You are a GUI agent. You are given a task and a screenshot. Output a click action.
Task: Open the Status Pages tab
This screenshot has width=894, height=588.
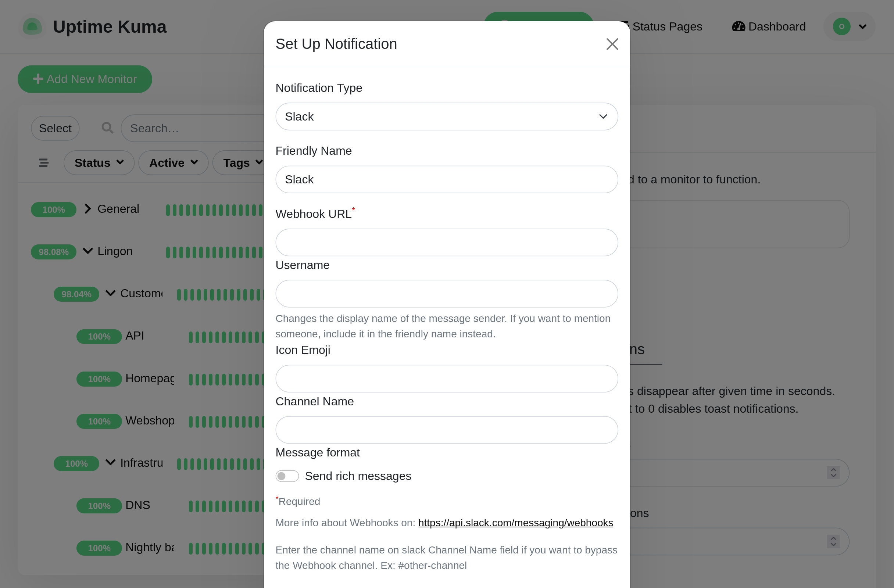coord(667,27)
